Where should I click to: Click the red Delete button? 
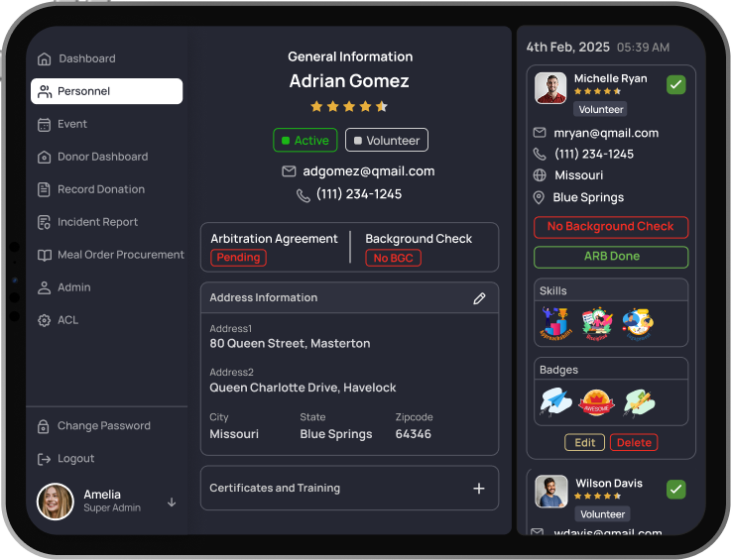tap(633, 443)
